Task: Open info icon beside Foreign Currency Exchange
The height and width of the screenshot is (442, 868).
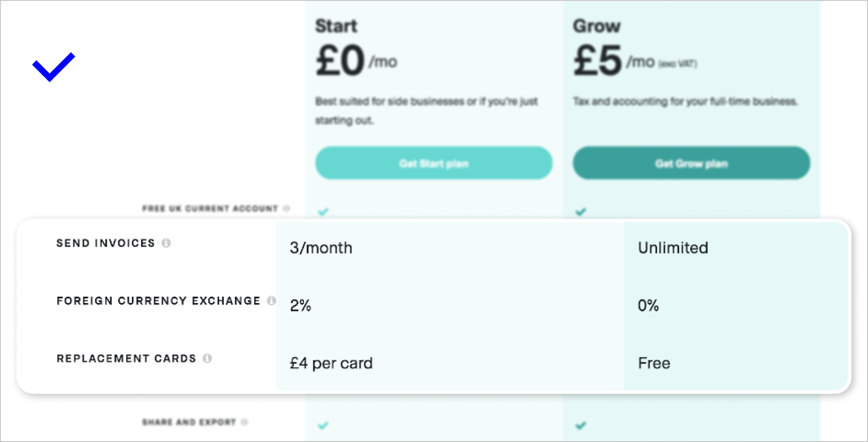Action: pyautogui.click(x=271, y=301)
